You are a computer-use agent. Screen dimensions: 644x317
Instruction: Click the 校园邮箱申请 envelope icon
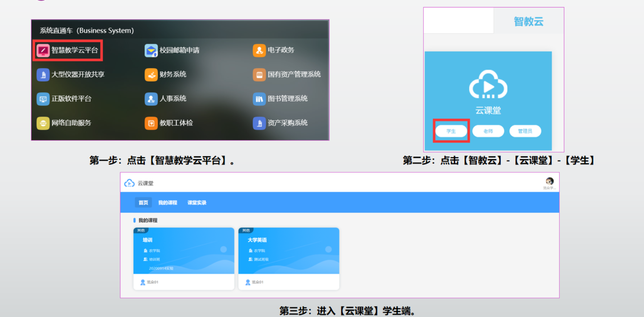(151, 50)
